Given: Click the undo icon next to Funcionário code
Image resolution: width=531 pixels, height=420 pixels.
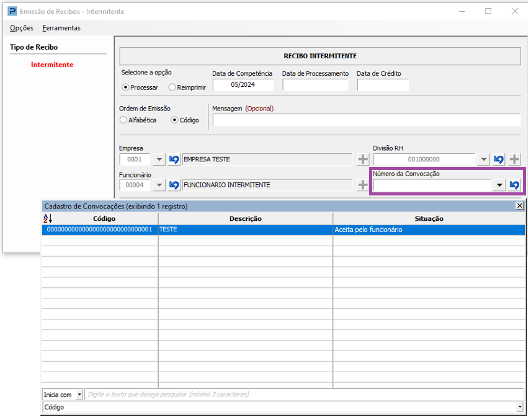Looking at the screenshot, I should coord(174,185).
